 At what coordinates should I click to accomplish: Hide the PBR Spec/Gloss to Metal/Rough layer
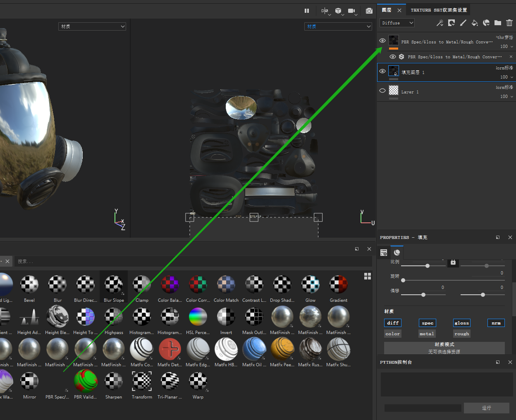pos(382,41)
